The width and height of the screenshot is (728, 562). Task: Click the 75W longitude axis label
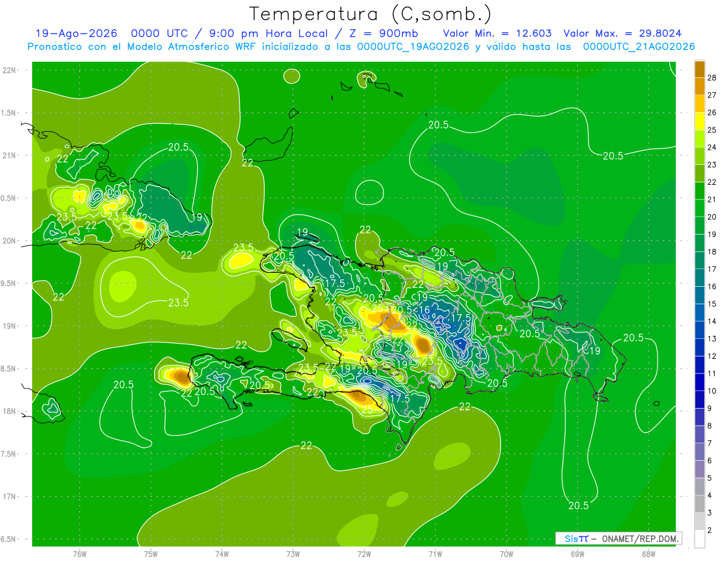(151, 554)
